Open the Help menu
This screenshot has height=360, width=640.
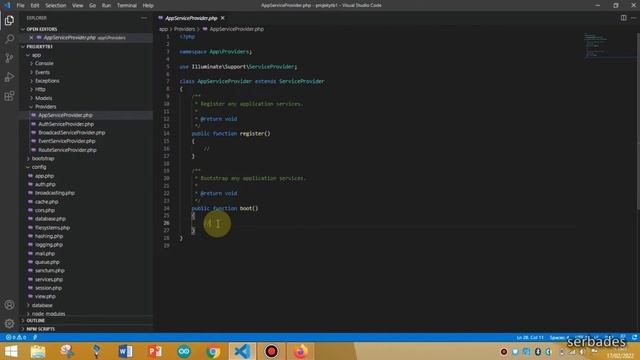click(x=148, y=5)
